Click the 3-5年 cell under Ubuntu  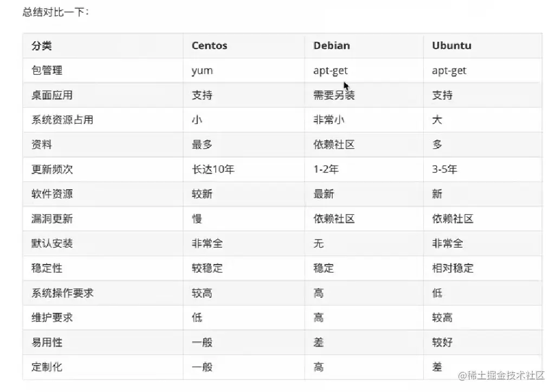point(444,170)
